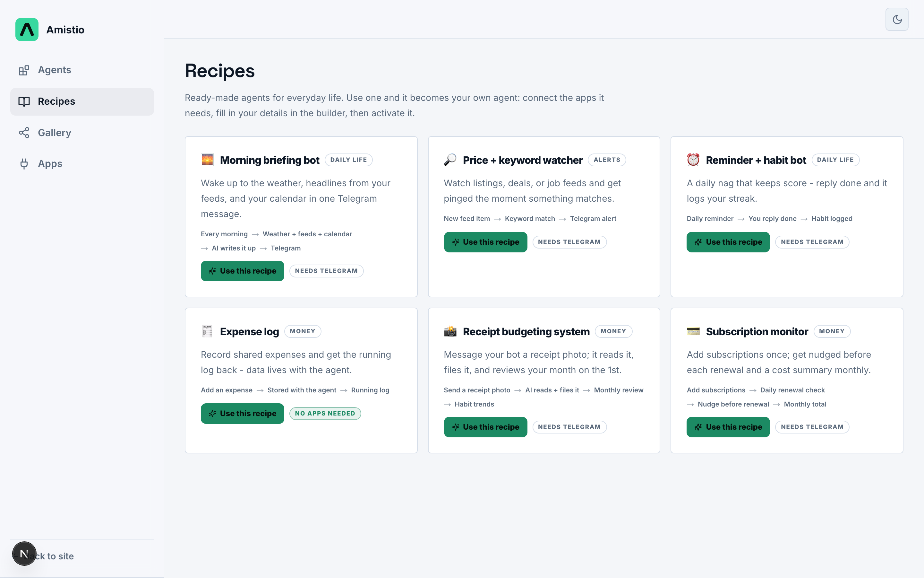Click the Agents grid icon

tap(24, 70)
